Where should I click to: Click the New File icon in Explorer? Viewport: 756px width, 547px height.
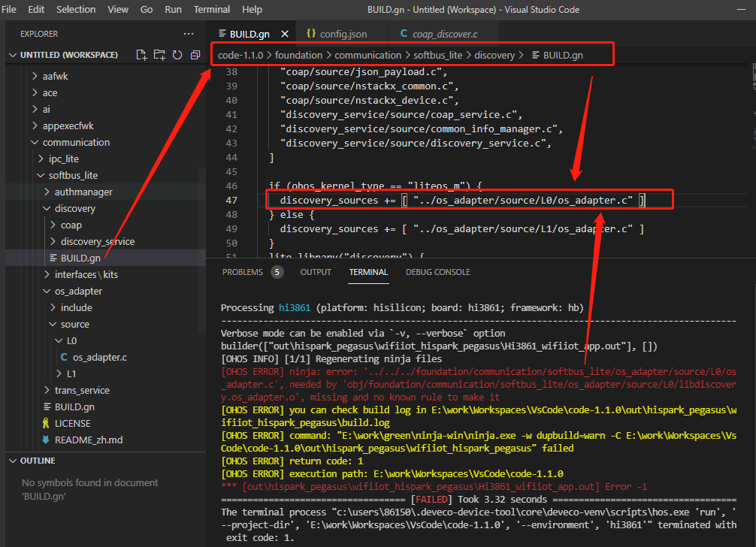point(141,55)
